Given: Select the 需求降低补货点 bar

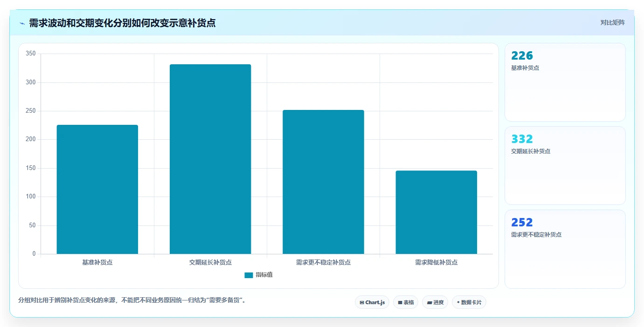Looking at the screenshot, I should [x=436, y=212].
